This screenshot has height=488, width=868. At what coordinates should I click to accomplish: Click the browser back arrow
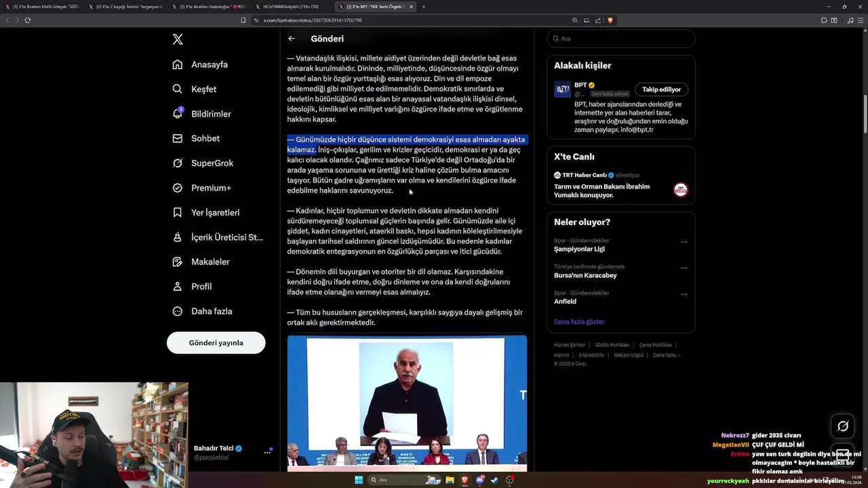pos(7,20)
